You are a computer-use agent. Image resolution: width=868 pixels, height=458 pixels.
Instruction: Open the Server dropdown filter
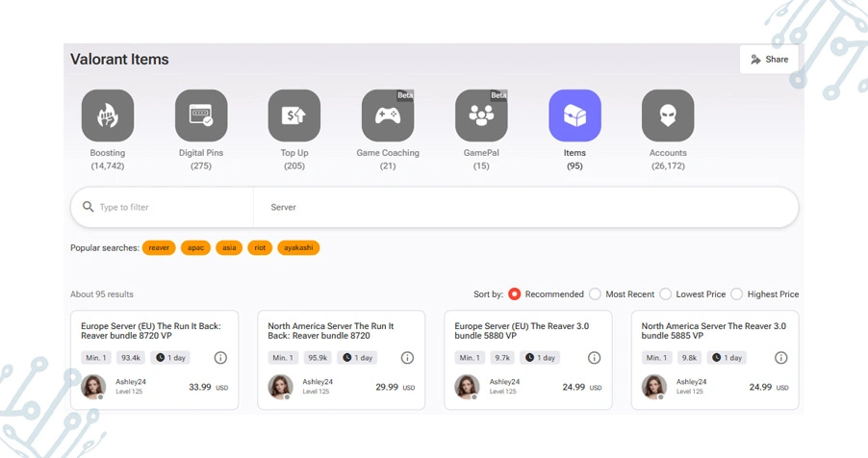click(524, 207)
